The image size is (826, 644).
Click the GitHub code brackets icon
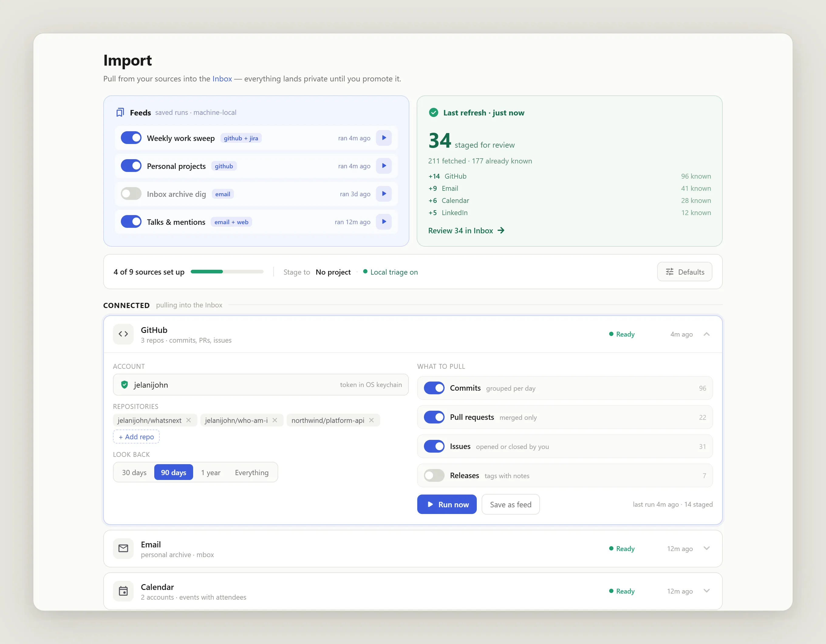click(x=123, y=334)
